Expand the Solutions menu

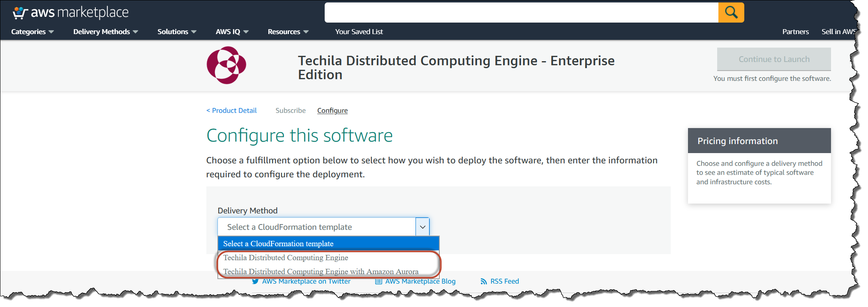pos(177,32)
